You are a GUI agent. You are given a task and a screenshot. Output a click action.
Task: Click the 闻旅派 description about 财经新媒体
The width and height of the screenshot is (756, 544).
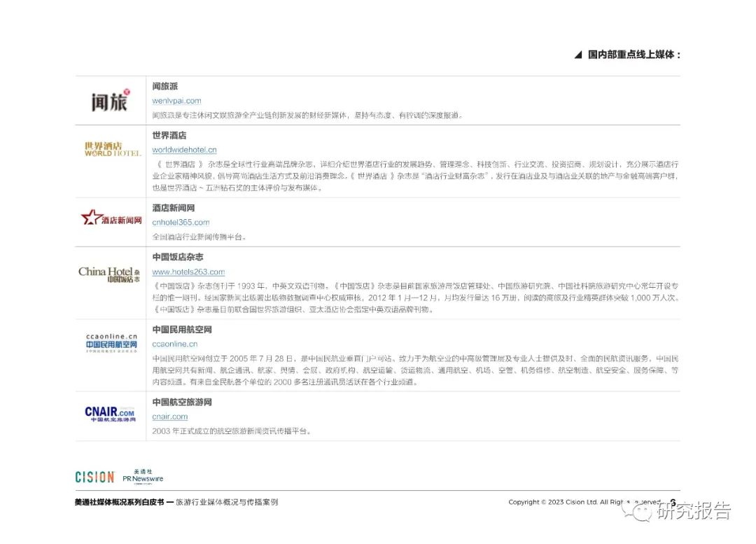tap(308, 116)
